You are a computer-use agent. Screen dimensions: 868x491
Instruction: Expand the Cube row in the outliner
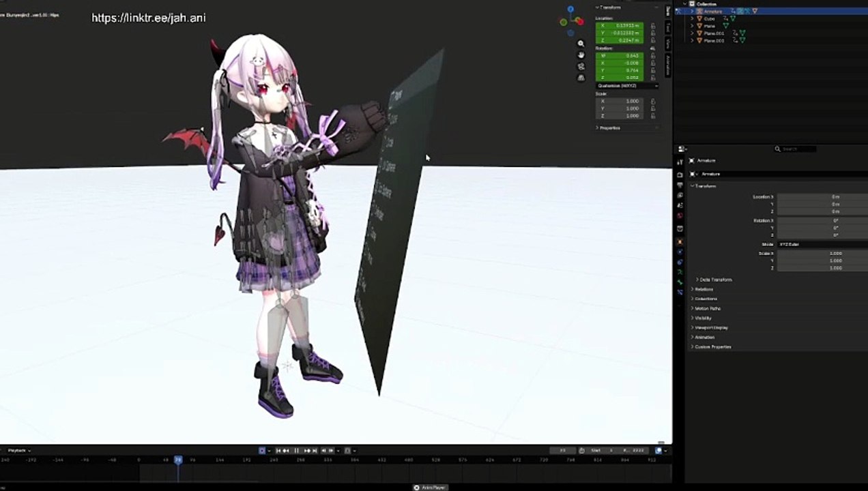tap(692, 19)
